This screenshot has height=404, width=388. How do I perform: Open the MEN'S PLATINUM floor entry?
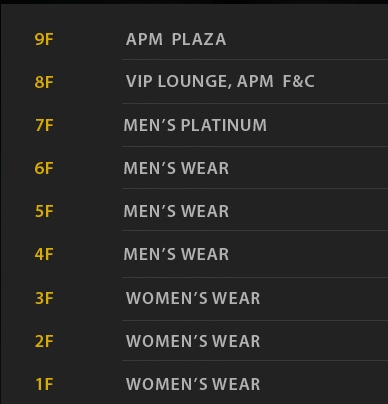[x=195, y=125]
